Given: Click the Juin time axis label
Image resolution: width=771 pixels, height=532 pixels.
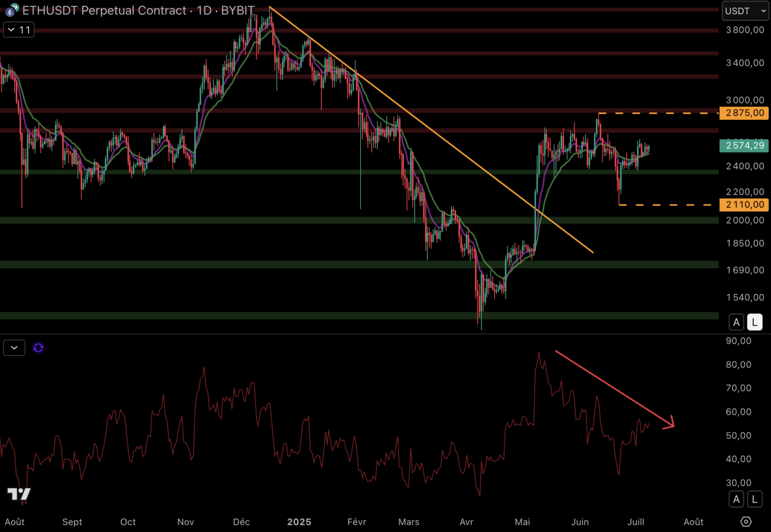Looking at the screenshot, I should (580, 522).
